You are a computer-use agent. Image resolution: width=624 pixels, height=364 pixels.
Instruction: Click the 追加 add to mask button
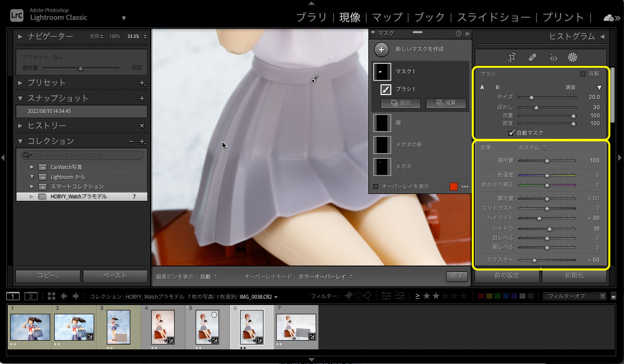[401, 103]
